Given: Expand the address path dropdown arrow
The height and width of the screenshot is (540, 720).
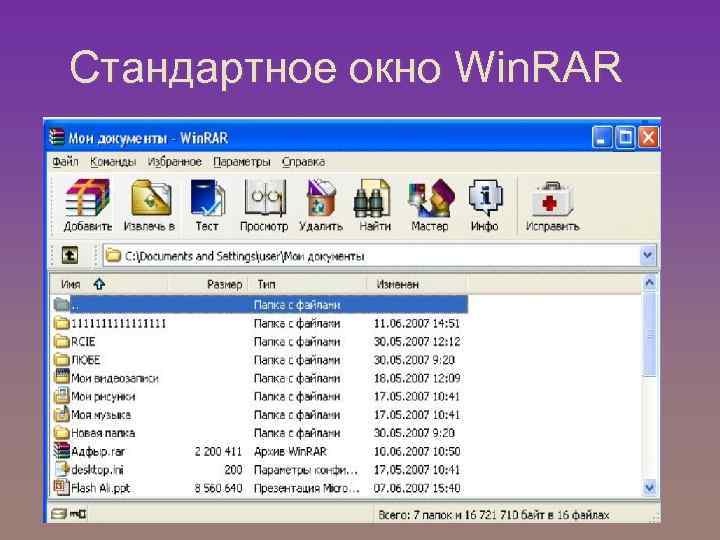Looking at the screenshot, I should click(x=647, y=255).
